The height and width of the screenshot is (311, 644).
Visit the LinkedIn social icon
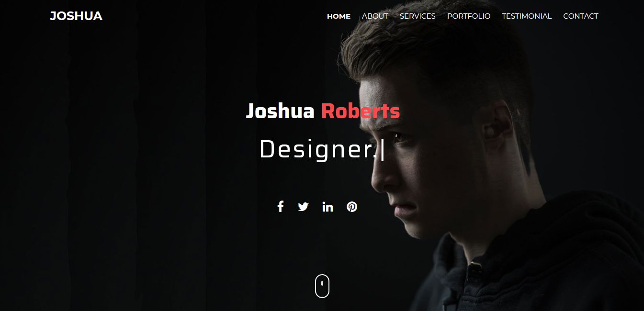coord(328,207)
